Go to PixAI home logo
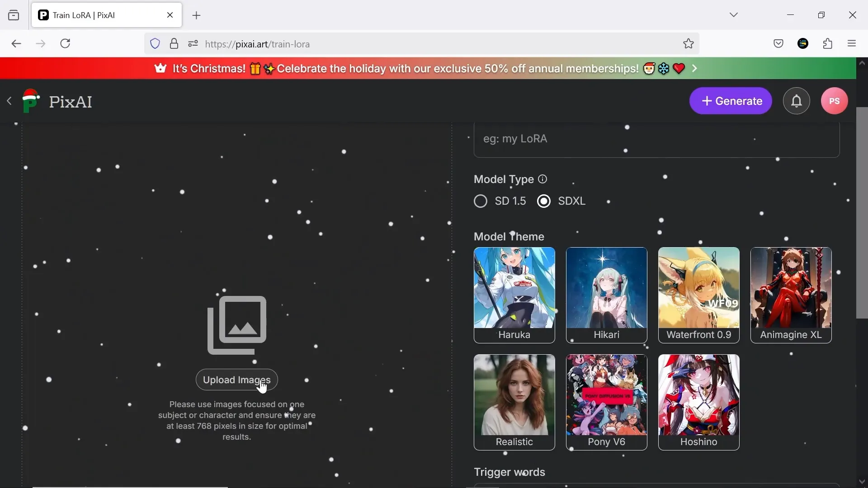Image resolution: width=868 pixels, height=488 pixels. 57,101
